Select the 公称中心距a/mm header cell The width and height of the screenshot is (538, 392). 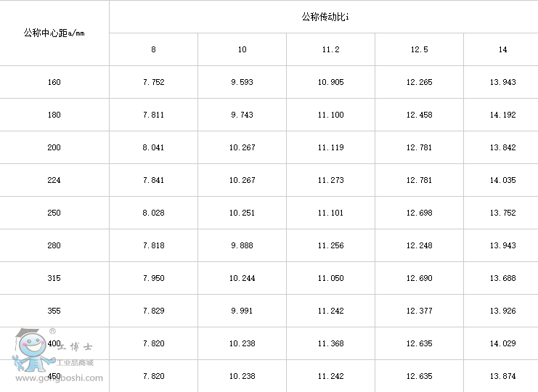54,33
